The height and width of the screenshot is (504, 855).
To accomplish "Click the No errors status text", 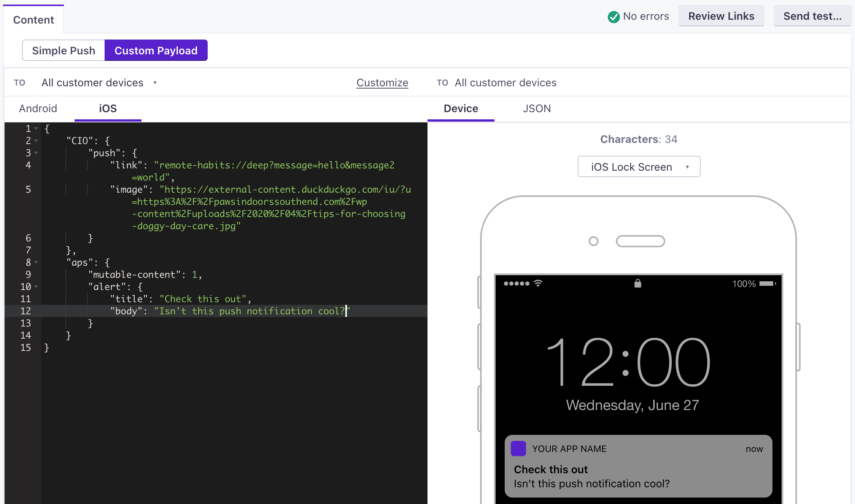I will coord(646,16).
